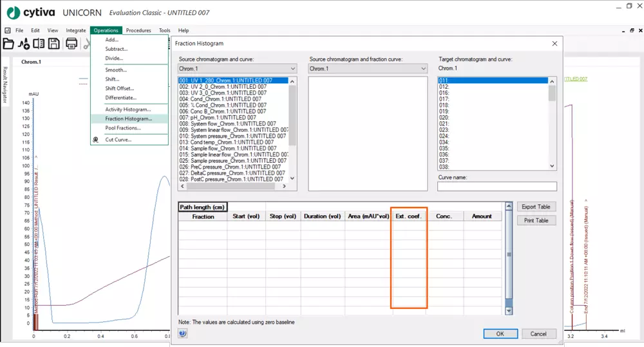Confirm dialog with the OK button
The height and width of the screenshot is (347, 644).
coord(500,333)
